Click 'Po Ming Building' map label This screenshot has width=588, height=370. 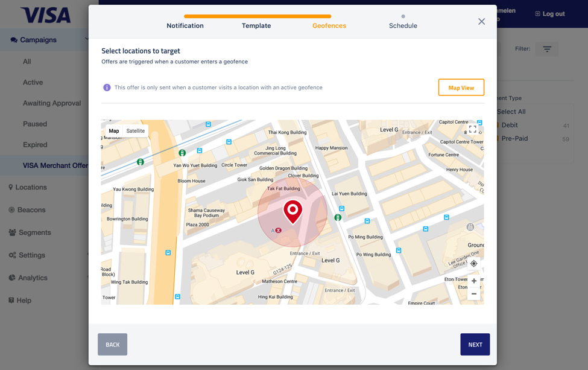click(x=365, y=237)
